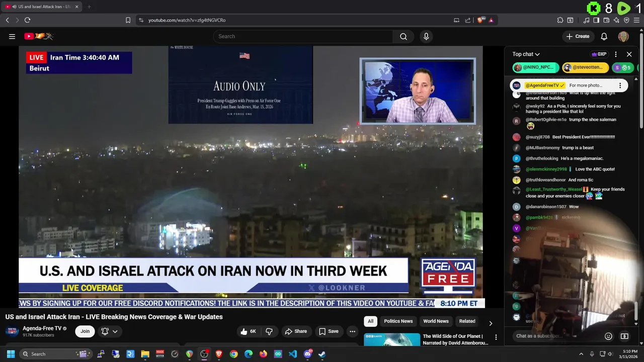The image size is (644, 362).
Task: Open options for pinned AgendaFreeTV message
Action: coord(620,85)
